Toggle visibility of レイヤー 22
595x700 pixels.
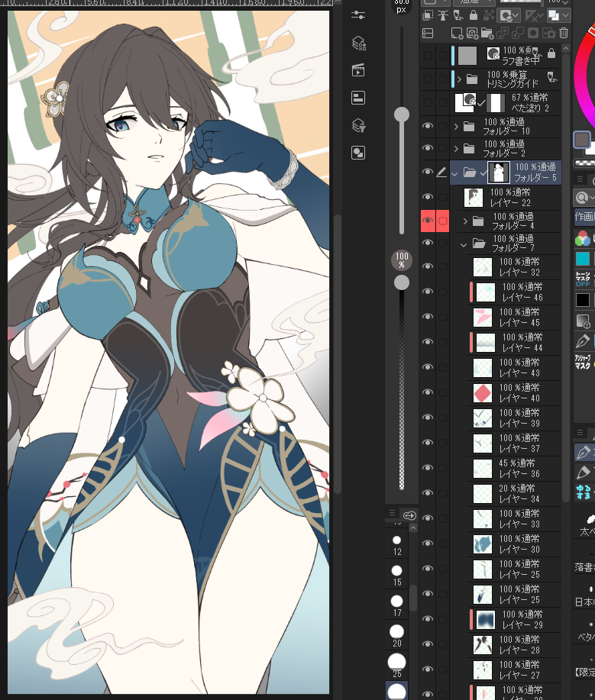tap(428, 197)
